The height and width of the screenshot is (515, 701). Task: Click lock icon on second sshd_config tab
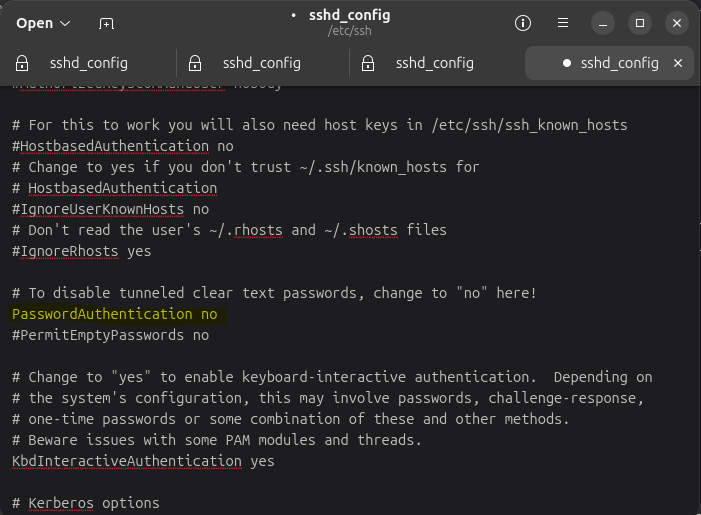pos(196,63)
